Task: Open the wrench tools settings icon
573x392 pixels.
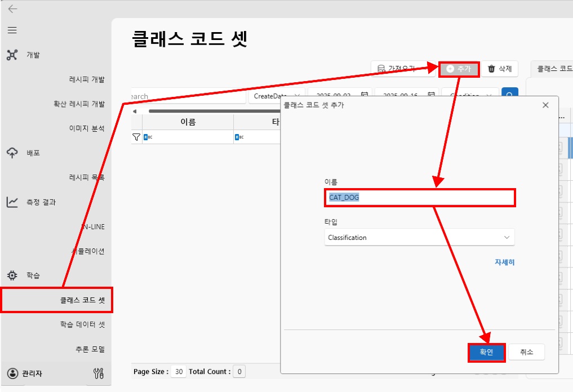Action: (98, 373)
